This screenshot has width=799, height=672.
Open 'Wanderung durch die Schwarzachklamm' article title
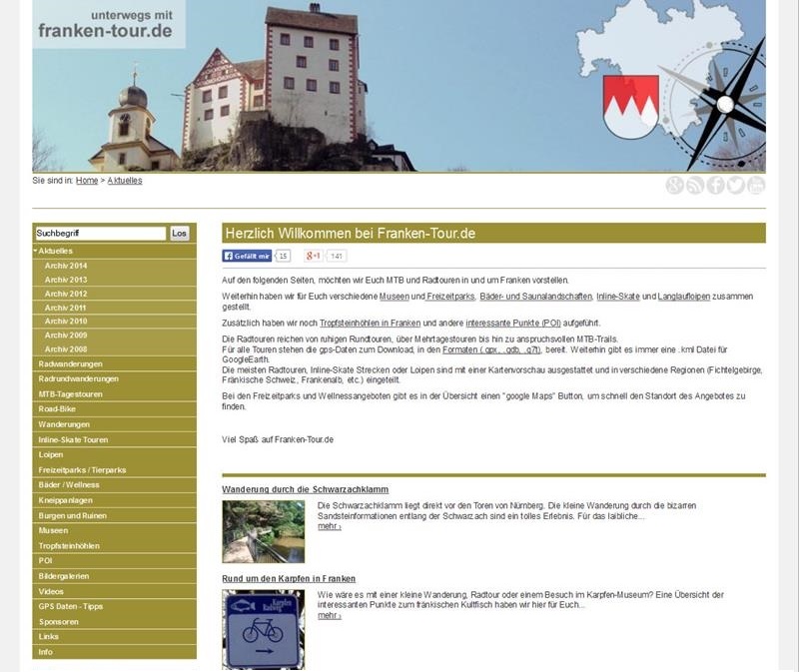pos(306,489)
